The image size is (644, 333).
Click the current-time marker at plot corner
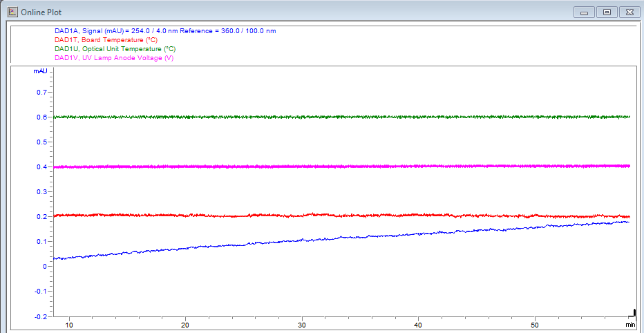coord(632,313)
